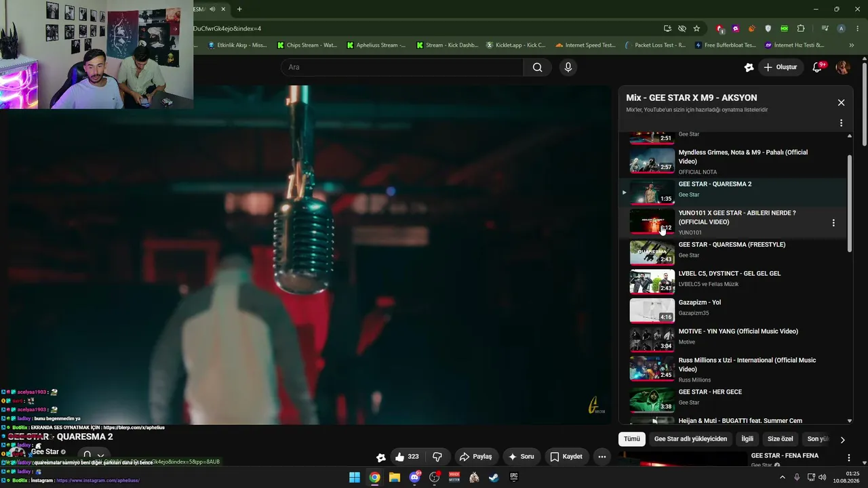Save the video with Kaydet button

click(566, 457)
